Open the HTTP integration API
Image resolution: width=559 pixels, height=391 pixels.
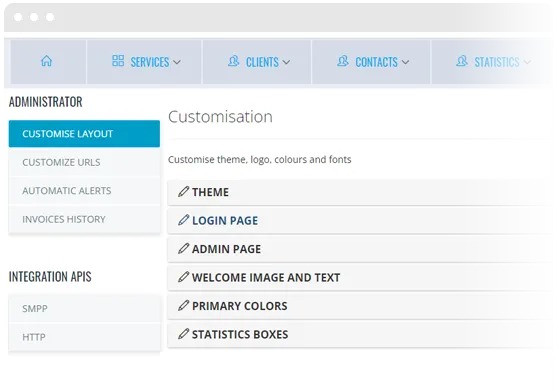click(84, 337)
